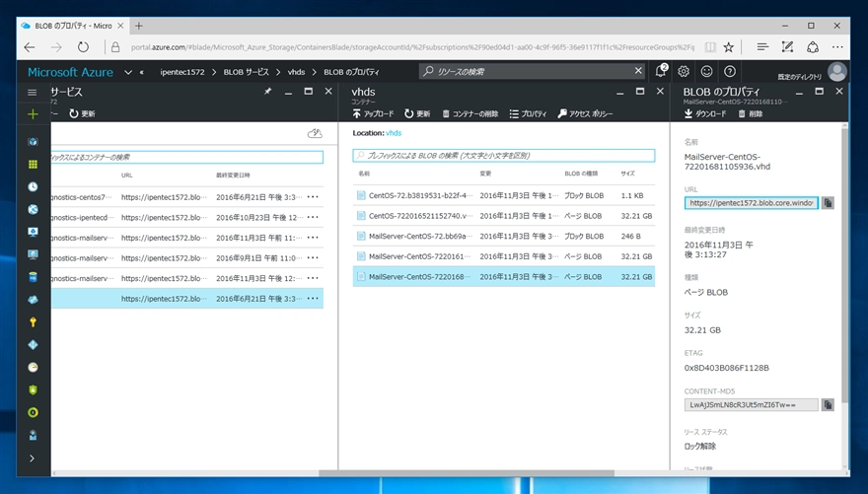Click 削除 in BLOB properties blade
Viewport: 868px width, 494px height.
click(x=750, y=113)
